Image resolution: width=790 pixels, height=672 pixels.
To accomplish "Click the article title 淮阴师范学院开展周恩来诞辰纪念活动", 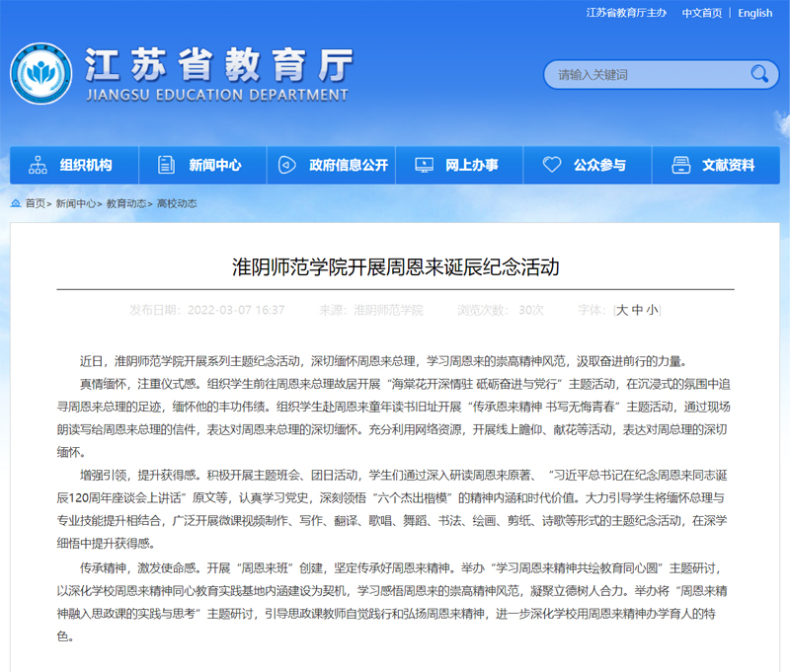I will 396,266.
